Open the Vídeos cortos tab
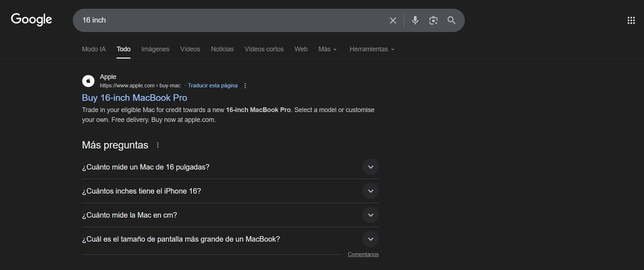644x270 pixels. click(264, 49)
